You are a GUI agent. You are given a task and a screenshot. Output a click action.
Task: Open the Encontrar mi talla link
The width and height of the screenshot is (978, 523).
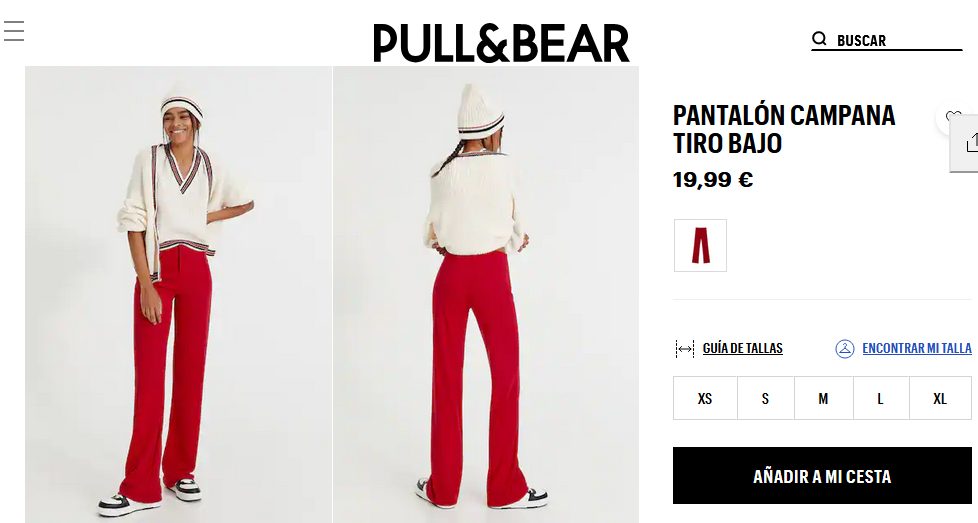click(x=917, y=348)
